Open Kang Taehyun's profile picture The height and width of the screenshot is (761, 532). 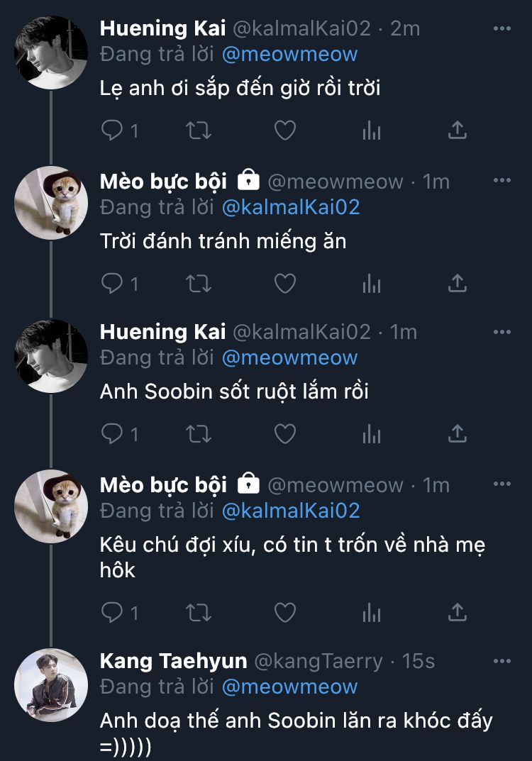point(51,684)
